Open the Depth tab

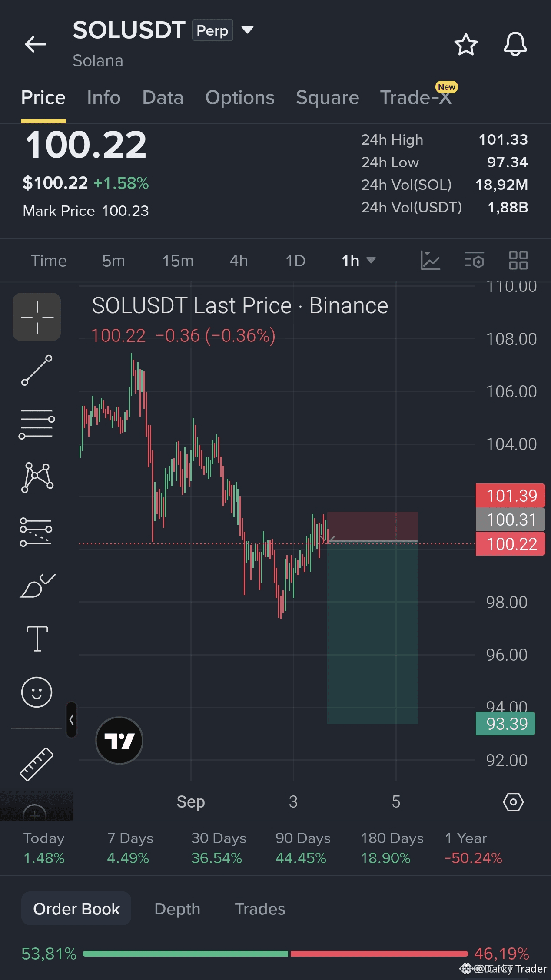click(x=177, y=909)
